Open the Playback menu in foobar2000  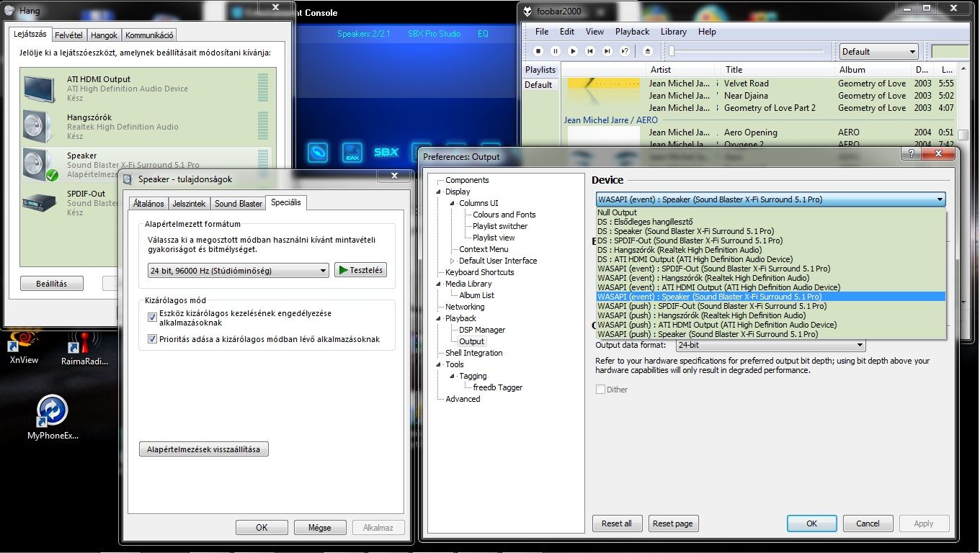coord(632,32)
